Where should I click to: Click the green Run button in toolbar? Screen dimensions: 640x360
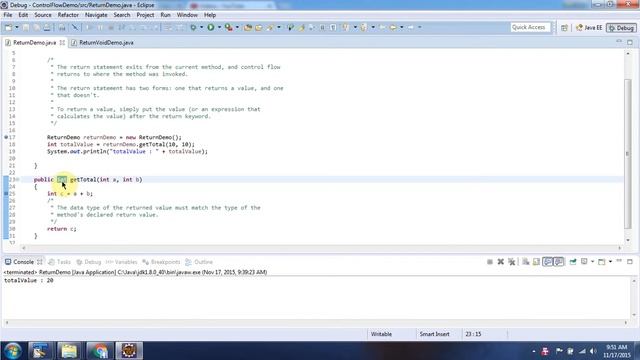pos(211,27)
